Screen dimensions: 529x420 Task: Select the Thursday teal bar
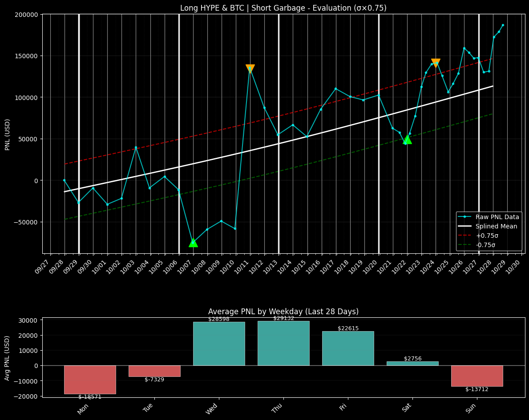283,343
